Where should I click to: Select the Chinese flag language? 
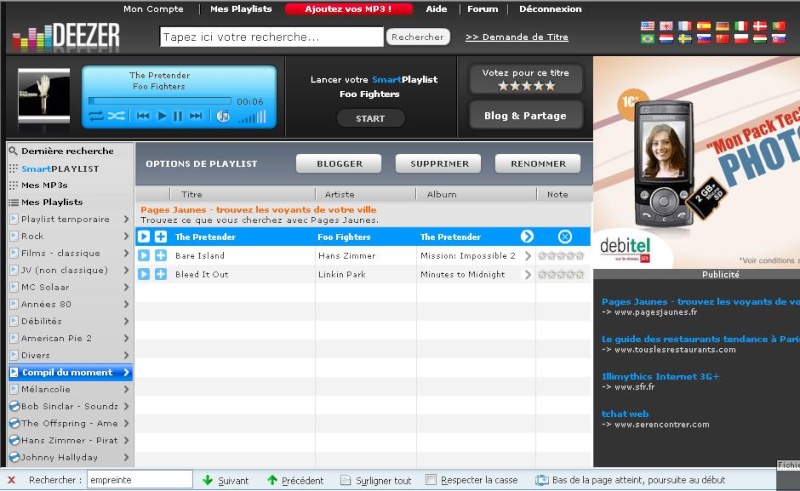(722, 39)
